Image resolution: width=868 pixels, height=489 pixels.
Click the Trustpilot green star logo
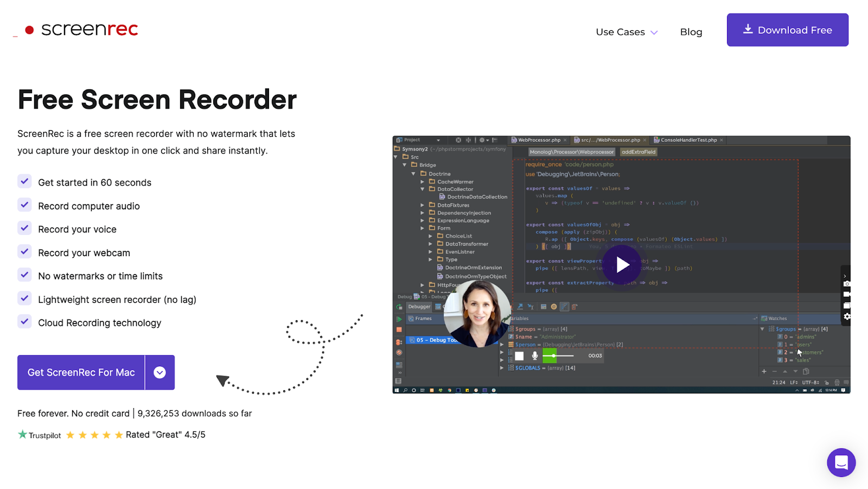[x=22, y=434]
